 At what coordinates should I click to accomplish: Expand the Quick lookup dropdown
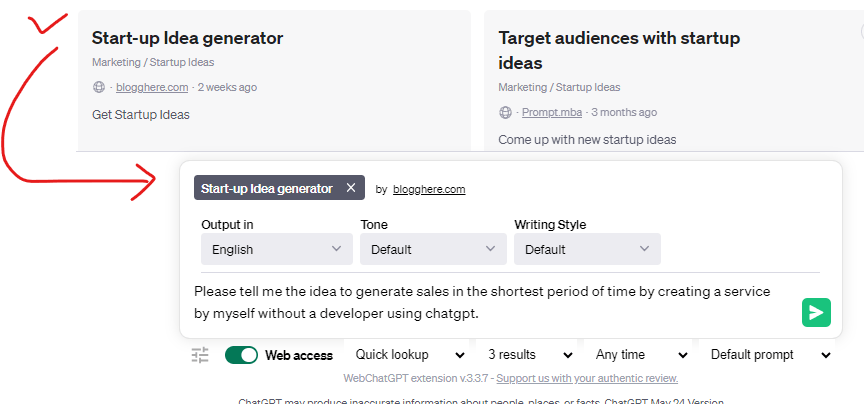coord(410,355)
